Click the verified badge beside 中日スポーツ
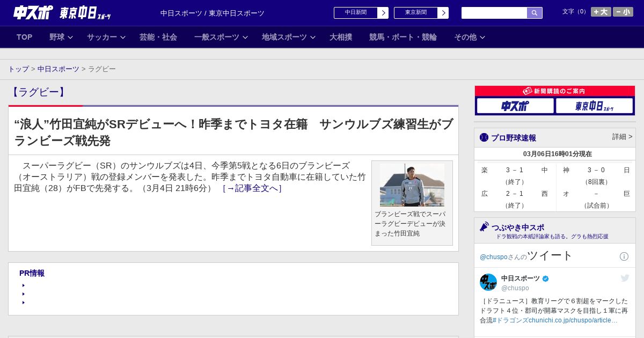The height and width of the screenshot is (338, 644). pos(546,279)
